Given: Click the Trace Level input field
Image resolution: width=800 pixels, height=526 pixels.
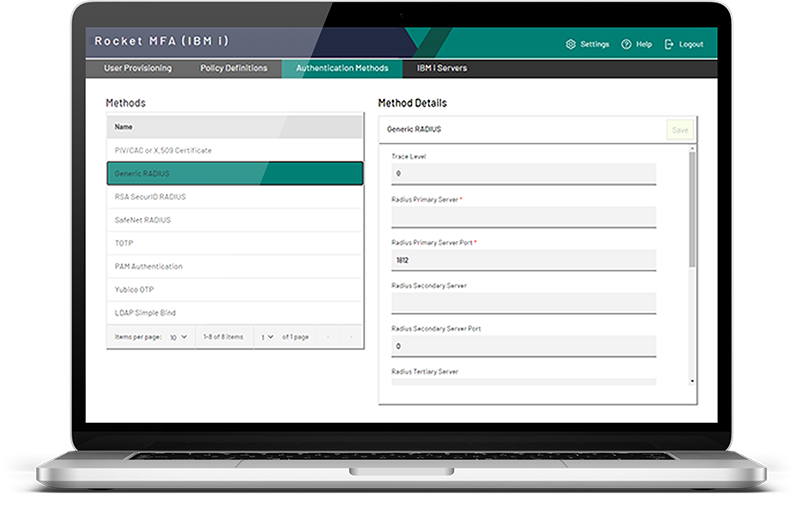Looking at the screenshot, I should (x=523, y=174).
